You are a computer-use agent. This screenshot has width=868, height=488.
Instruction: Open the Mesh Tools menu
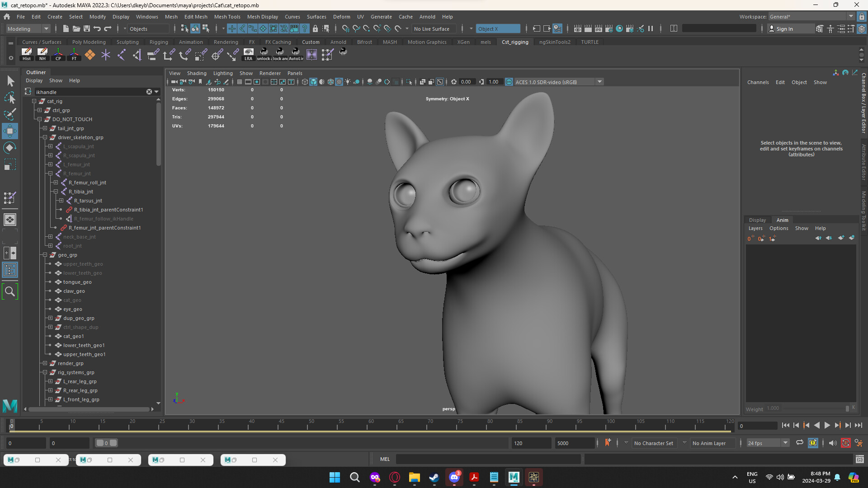227,17
